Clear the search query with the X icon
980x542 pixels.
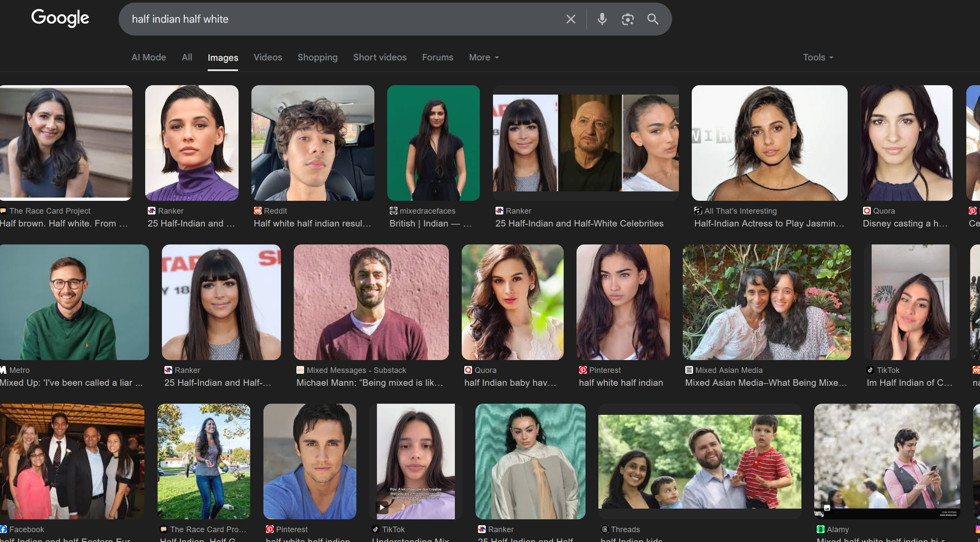(571, 19)
